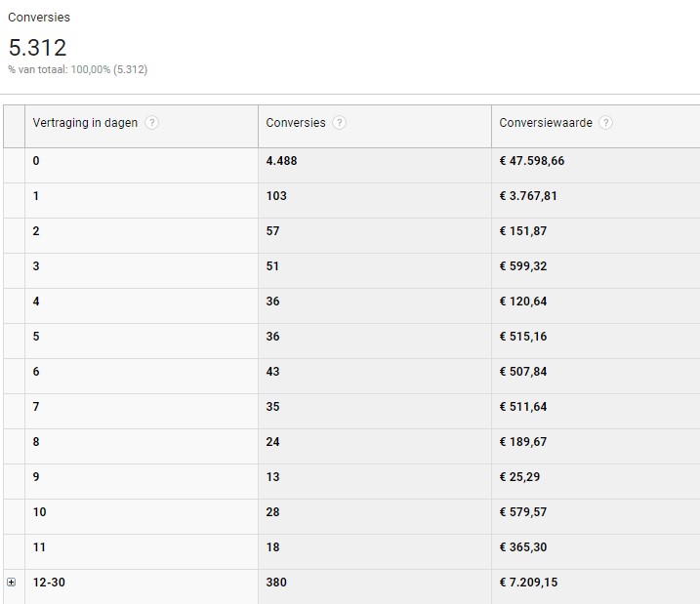The height and width of the screenshot is (604, 700).
Task: Select the Vertraging in dagen column header
Action: [85, 123]
